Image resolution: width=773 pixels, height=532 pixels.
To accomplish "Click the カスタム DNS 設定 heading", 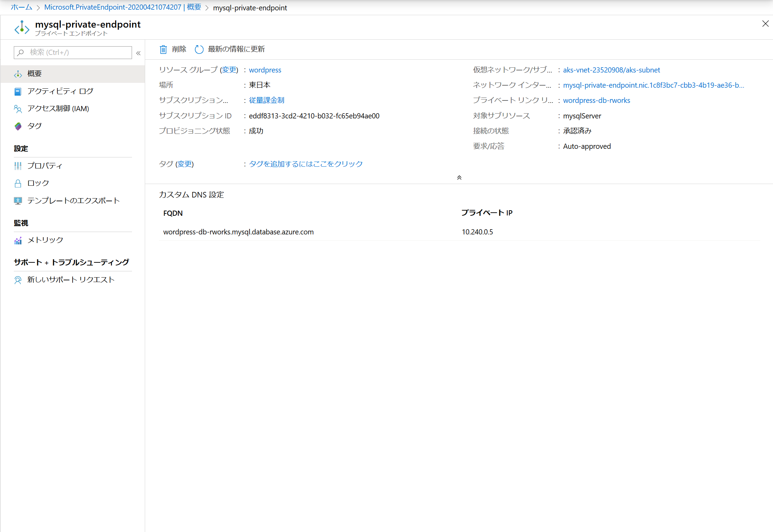I will [x=191, y=195].
